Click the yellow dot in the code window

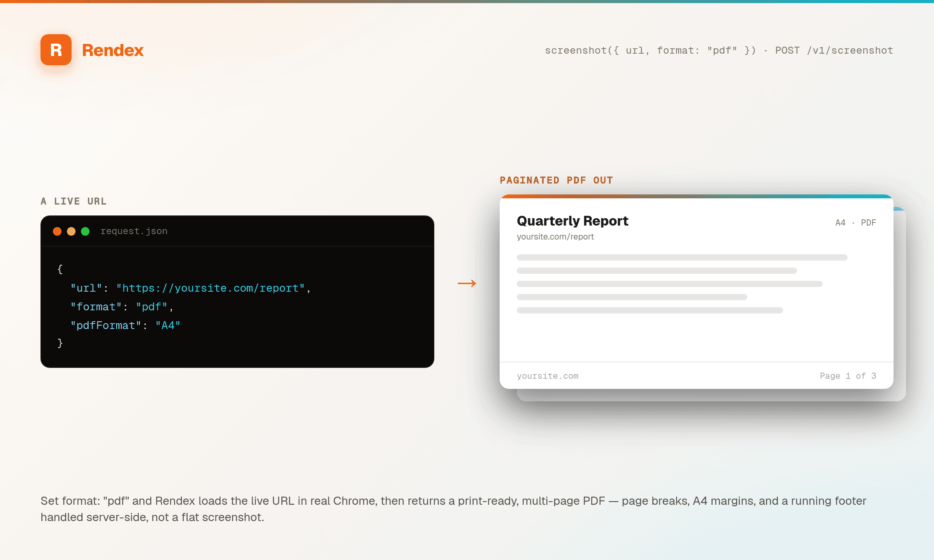pyautogui.click(x=71, y=231)
